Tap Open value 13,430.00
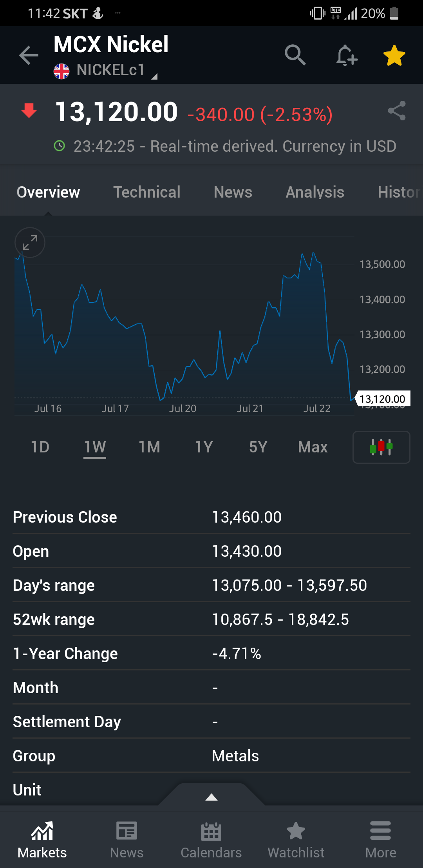This screenshot has height=868, width=423. [247, 551]
